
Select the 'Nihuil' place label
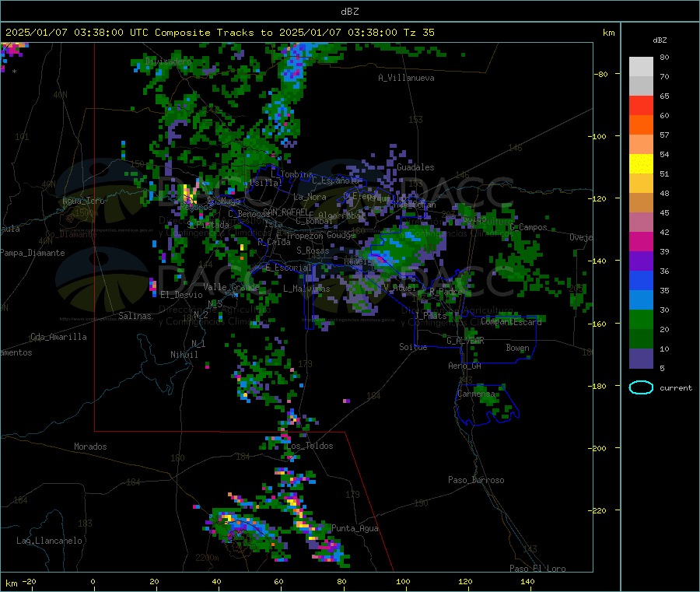(184, 355)
